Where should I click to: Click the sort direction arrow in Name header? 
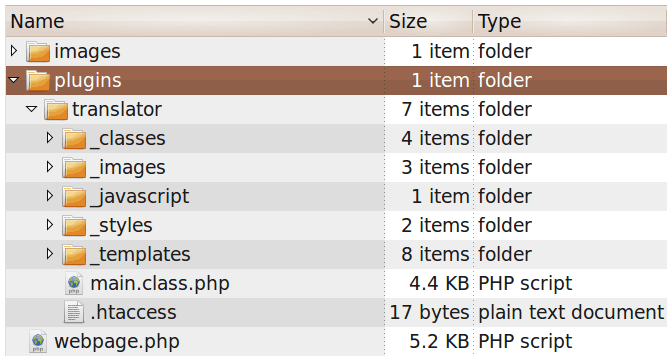pos(373,21)
